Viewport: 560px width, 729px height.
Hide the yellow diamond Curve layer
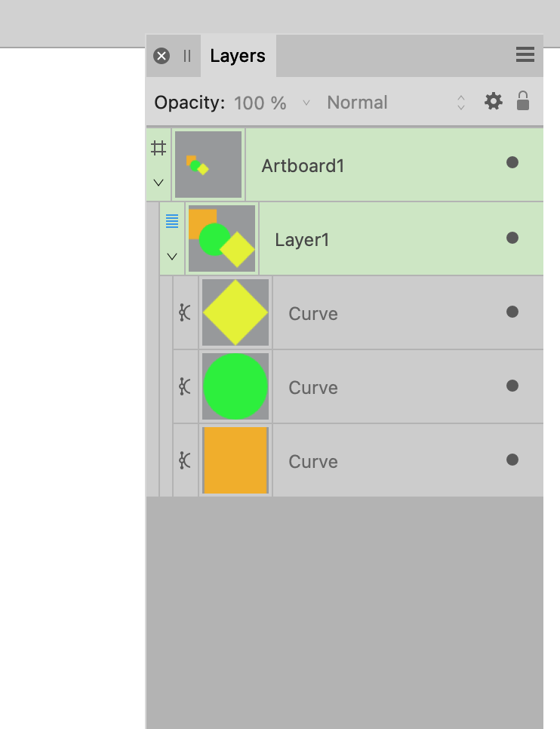tap(512, 312)
